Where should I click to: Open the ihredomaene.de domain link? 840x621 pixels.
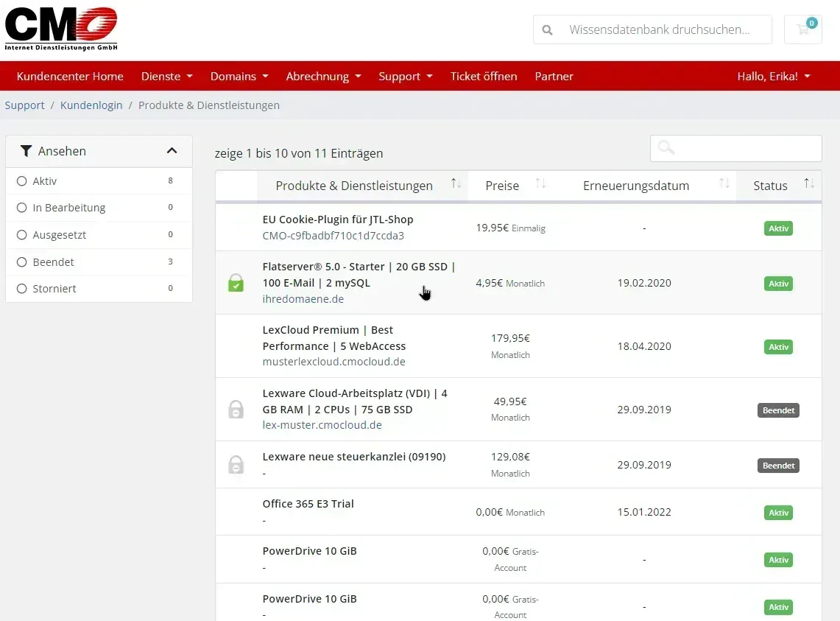point(303,298)
